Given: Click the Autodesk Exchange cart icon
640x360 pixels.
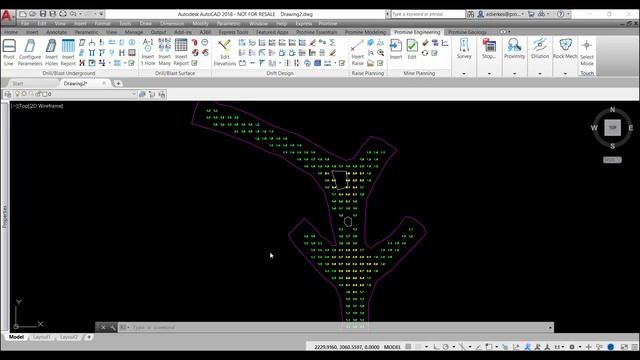Looking at the screenshot, I should (x=531, y=14).
